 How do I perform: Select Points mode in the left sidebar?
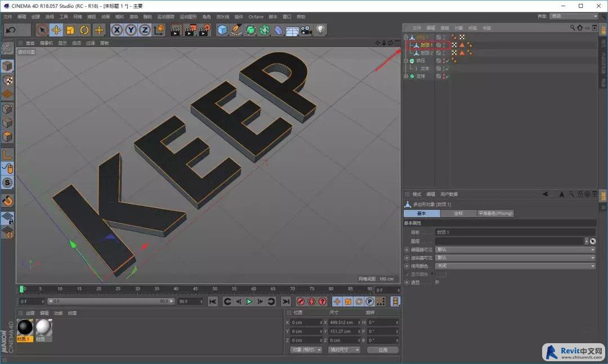pyautogui.click(x=7, y=109)
